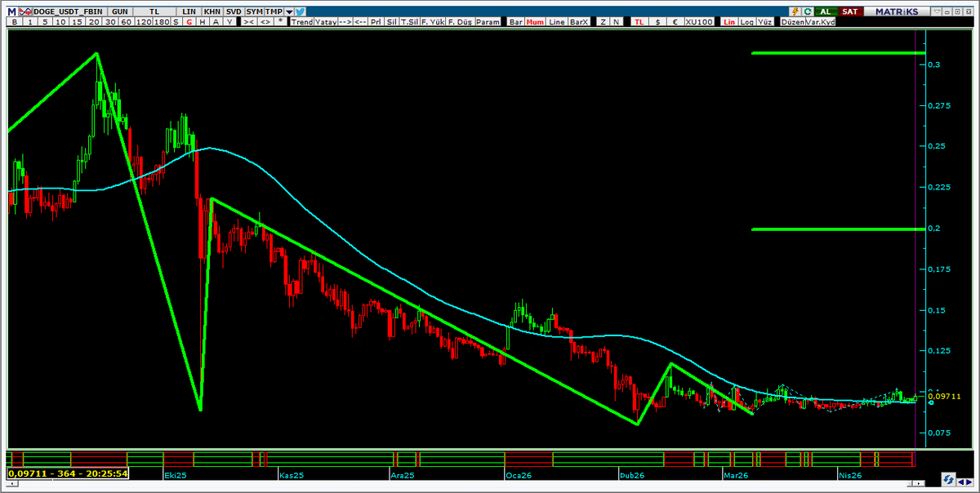Click the red SAT sell button
This screenshot has width=980, height=493.
[x=850, y=11]
